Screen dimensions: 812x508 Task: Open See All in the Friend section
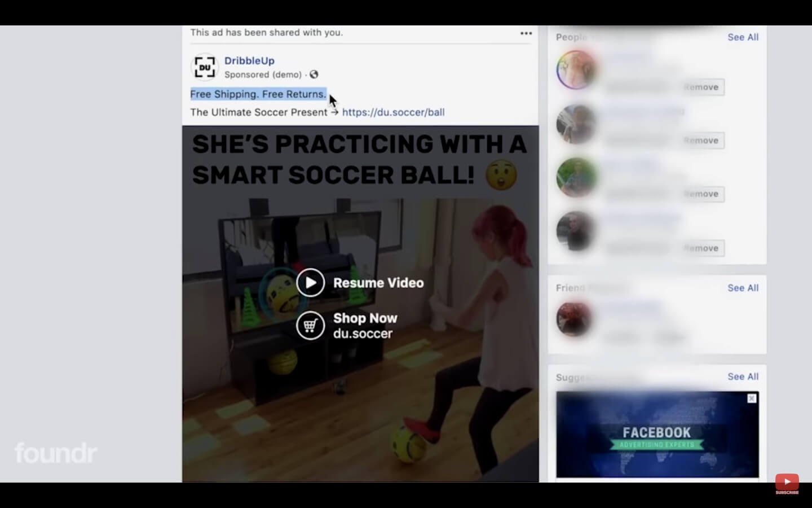(x=743, y=288)
